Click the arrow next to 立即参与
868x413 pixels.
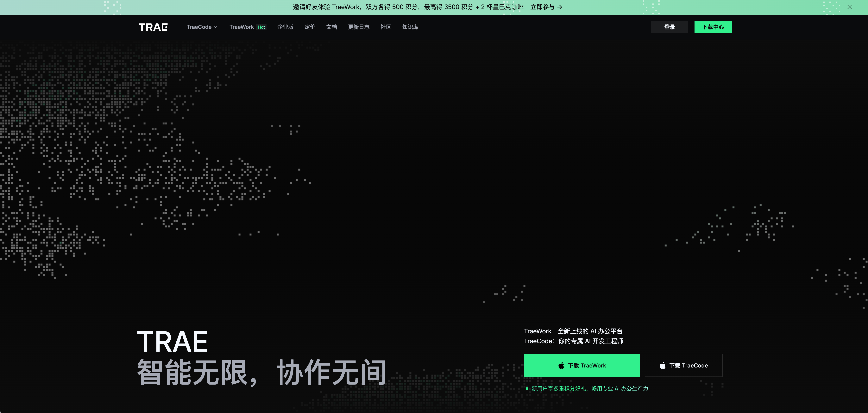point(560,7)
